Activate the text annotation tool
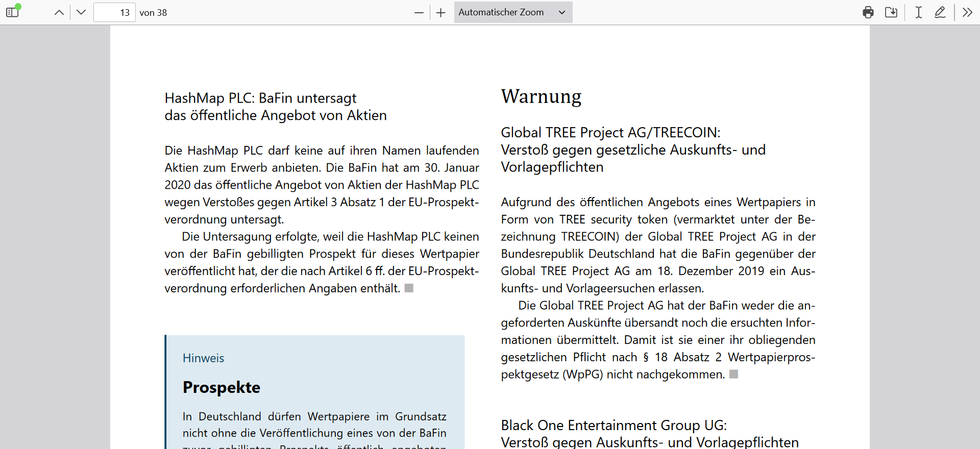Image resolution: width=980 pixels, height=449 pixels. [x=919, y=12]
